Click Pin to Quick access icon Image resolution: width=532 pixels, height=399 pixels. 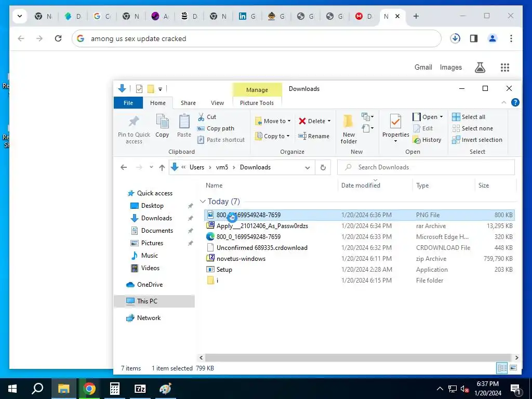(x=134, y=122)
